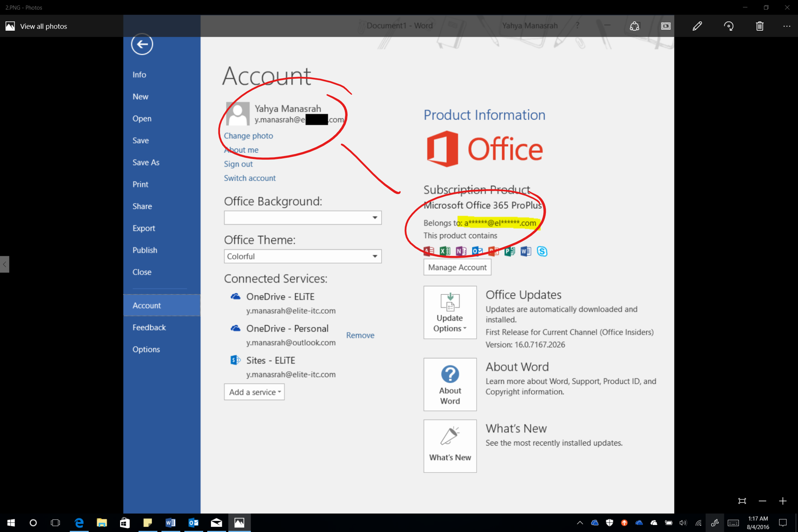
Task: Zoom in with the plus icon
Action: (783, 501)
